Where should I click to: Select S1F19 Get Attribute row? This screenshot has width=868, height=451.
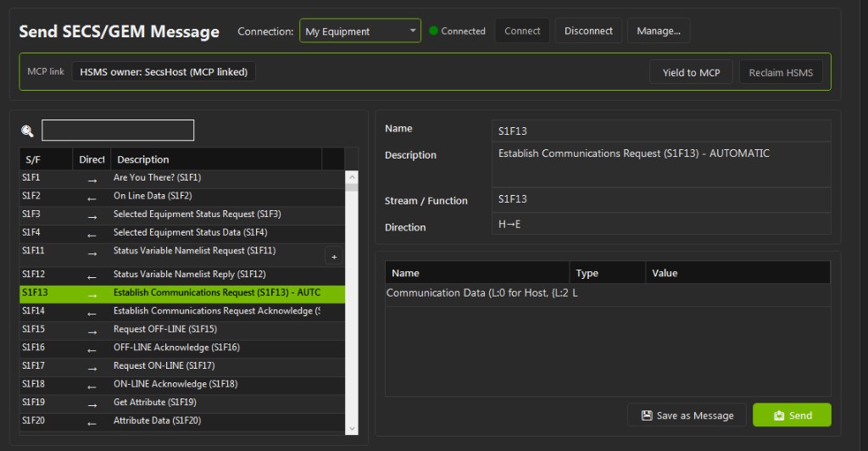coord(182,404)
